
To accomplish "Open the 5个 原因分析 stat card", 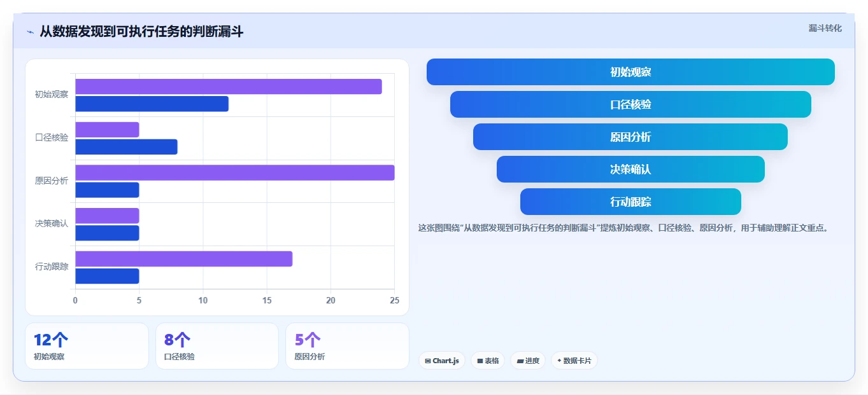I will click(x=347, y=346).
